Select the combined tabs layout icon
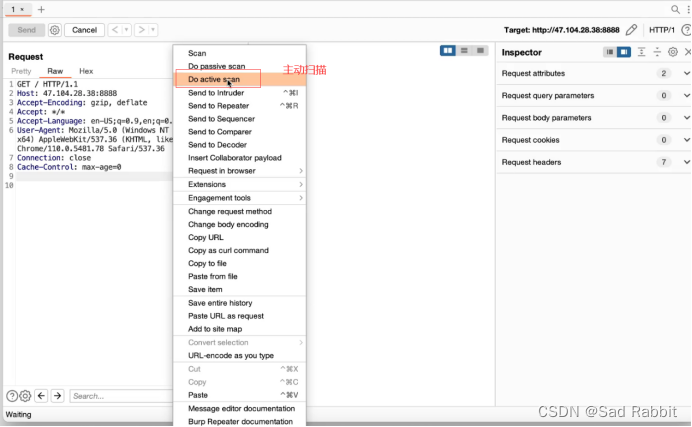 (480, 51)
